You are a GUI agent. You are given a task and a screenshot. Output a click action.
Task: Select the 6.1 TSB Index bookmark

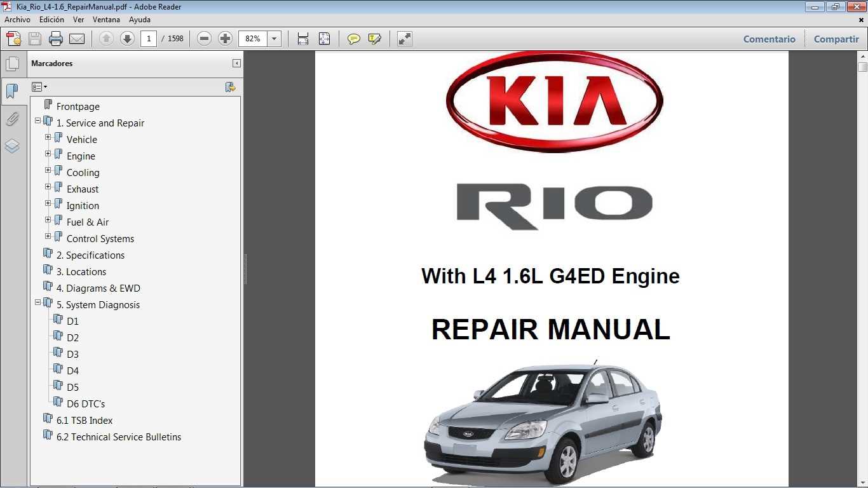click(x=85, y=421)
